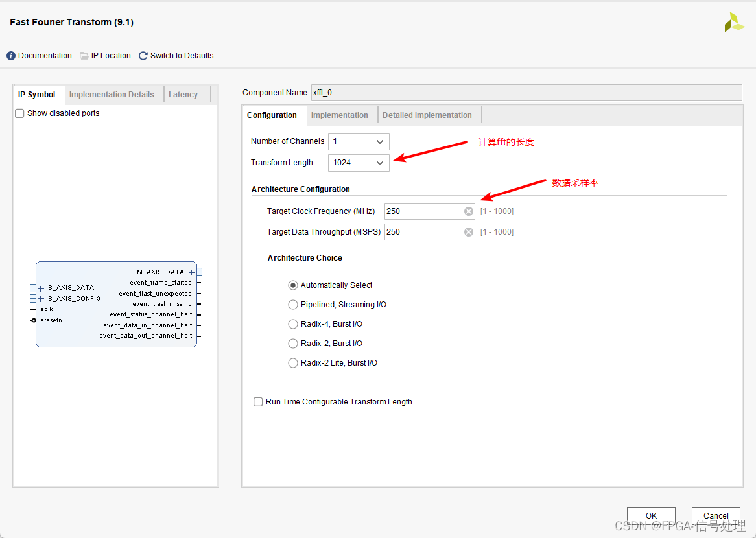Click the event_status_channel_halt port label
The image size is (756, 538).
(151, 314)
